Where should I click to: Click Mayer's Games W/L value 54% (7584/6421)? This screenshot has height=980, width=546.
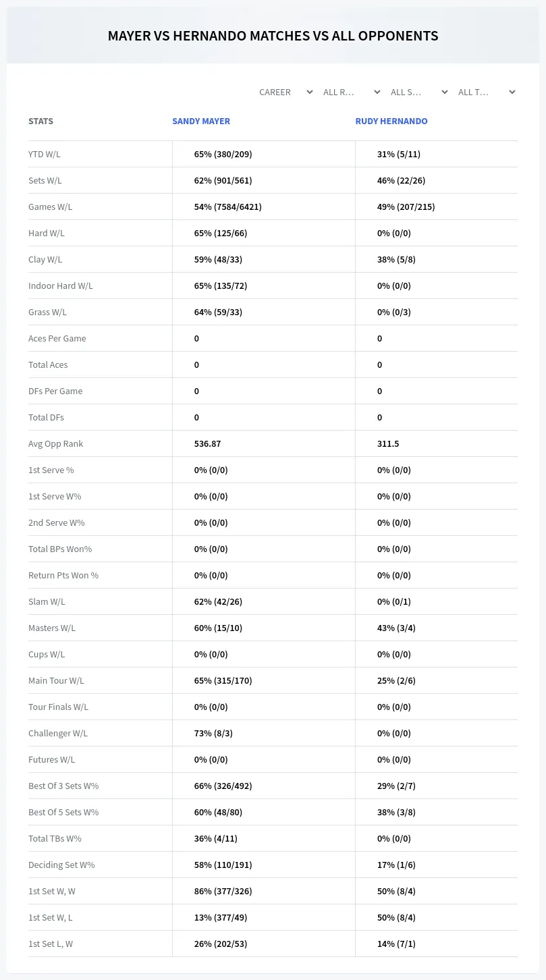coord(228,207)
